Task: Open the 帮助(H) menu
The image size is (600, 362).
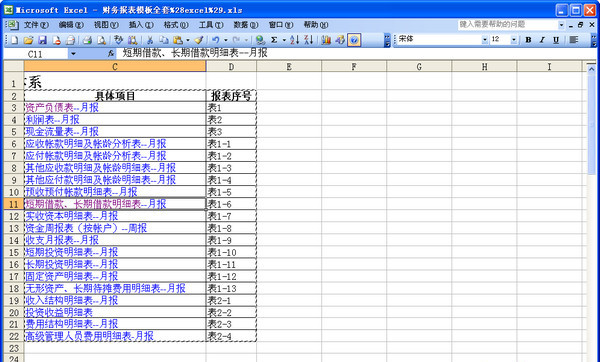Action: [x=316, y=25]
